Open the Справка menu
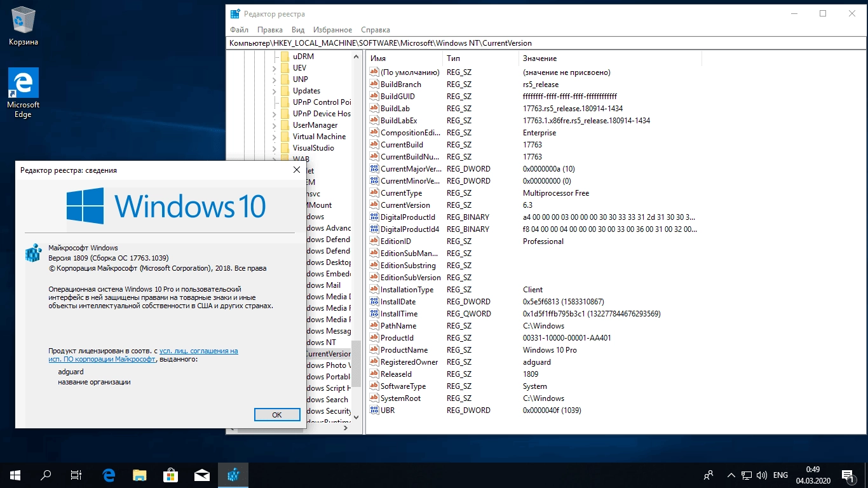868x488 pixels. click(376, 30)
